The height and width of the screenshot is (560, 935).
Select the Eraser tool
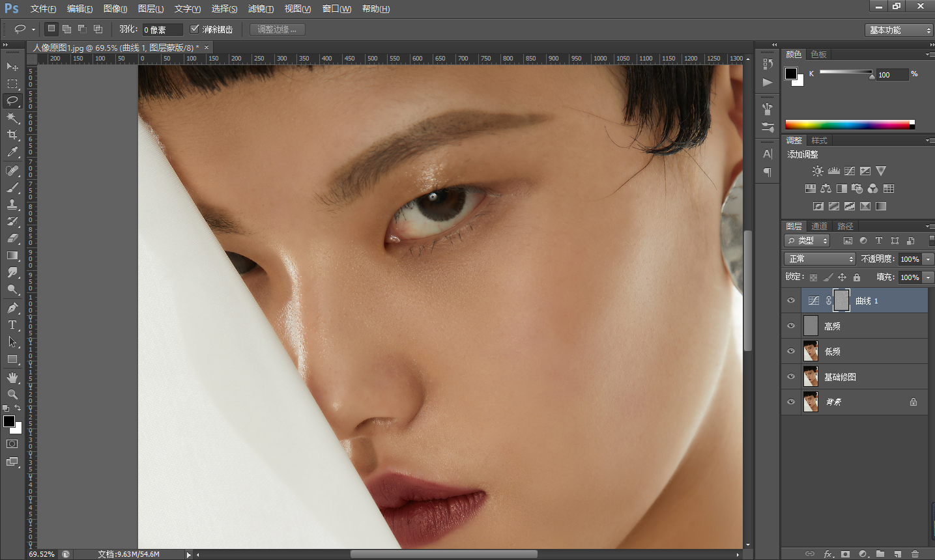pos(12,238)
